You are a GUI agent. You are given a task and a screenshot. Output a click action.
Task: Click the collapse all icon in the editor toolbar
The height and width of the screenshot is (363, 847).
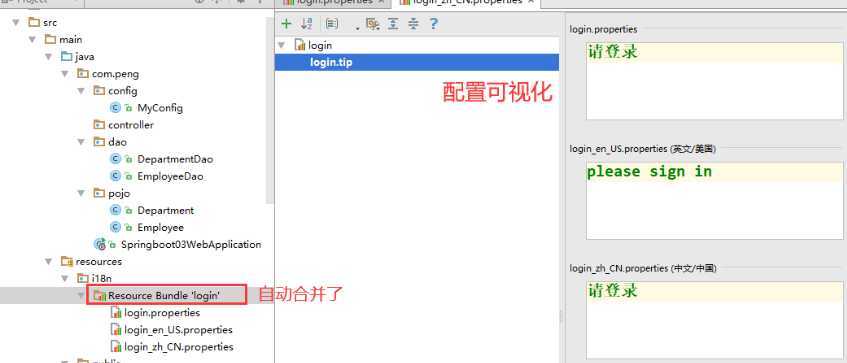(x=413, y=24)
